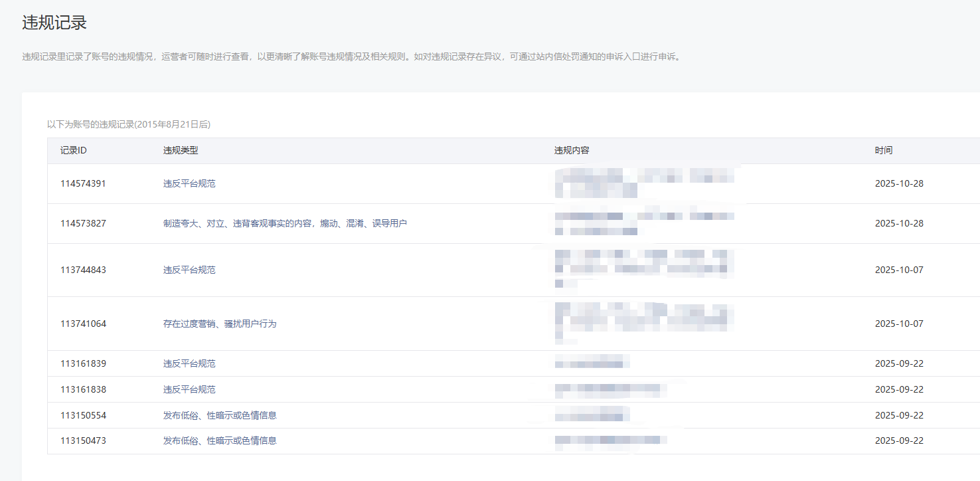
Task: Click 发布低俗、性暗示或色情信息 for record 113150554
Action: (220, 415)
